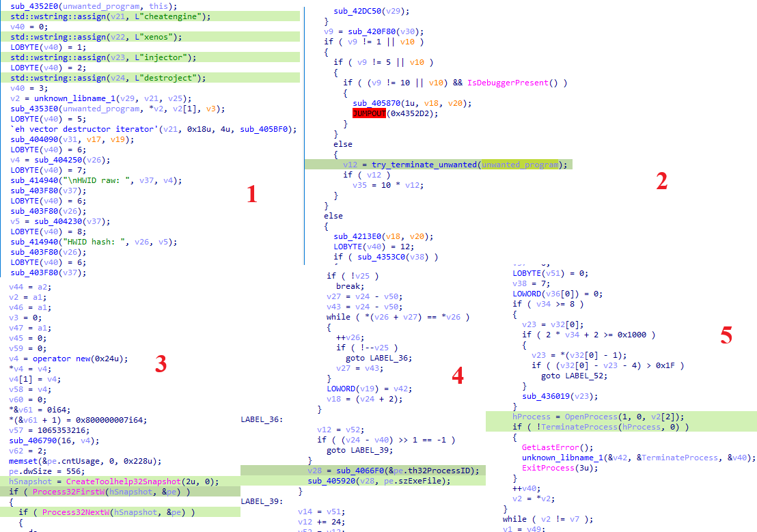Click the L"xenos" string literal
The height and width of the screenshot is (532, 757).
[x=153, y=36]
